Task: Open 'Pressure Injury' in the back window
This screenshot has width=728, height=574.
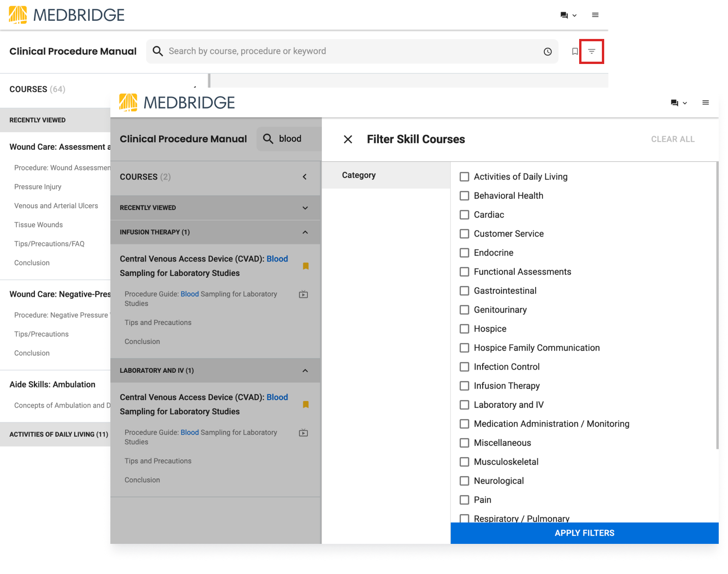Action: click(38, 187)
